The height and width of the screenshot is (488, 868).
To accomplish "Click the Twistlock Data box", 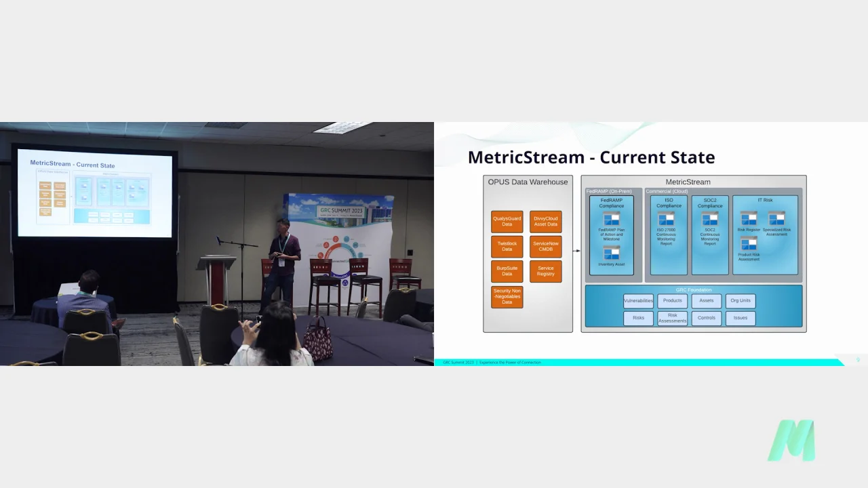I will pos(507,246).
